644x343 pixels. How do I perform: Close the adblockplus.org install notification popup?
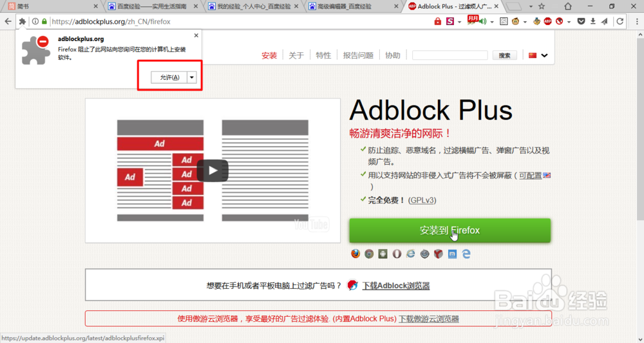click(x=196, y=35)
